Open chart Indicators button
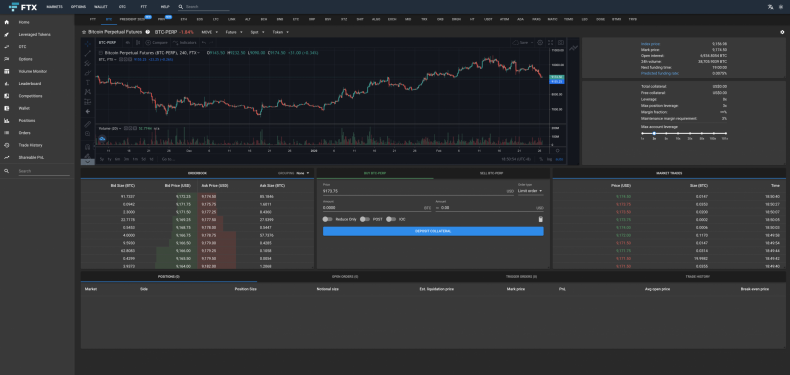 pyautogui.click(x=185, y=43)
